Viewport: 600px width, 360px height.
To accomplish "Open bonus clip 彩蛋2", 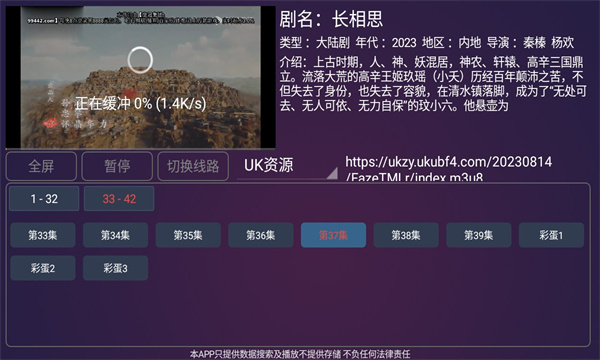I will tap(43, 268).
